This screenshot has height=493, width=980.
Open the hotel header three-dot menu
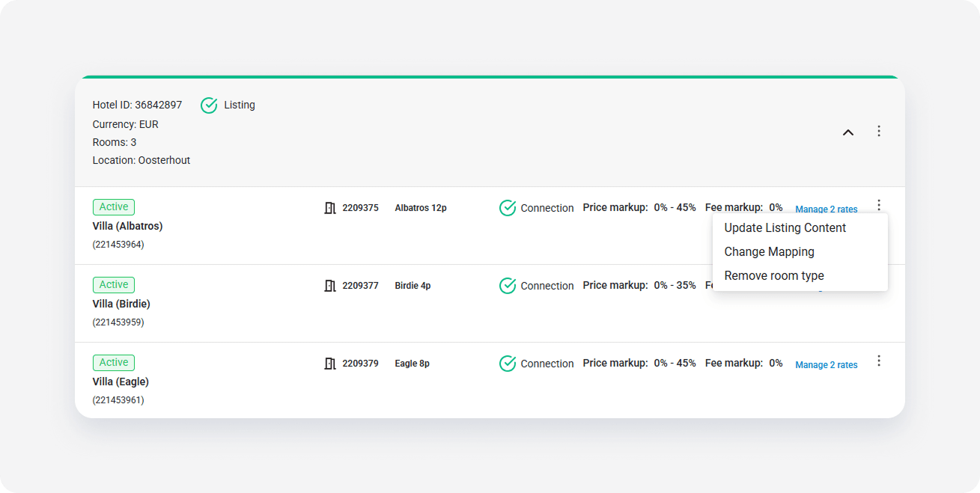879,131
